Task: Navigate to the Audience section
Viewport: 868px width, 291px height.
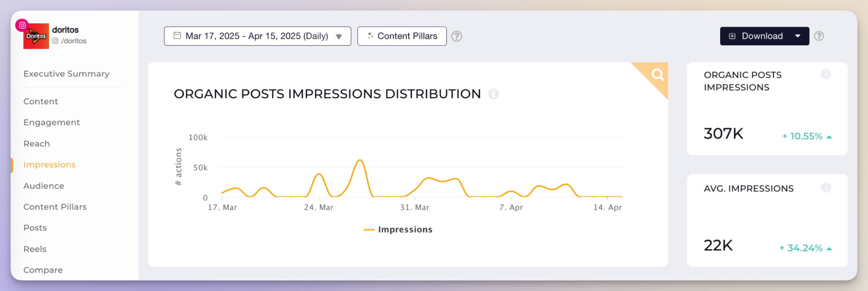Action: tap(44, 186)
